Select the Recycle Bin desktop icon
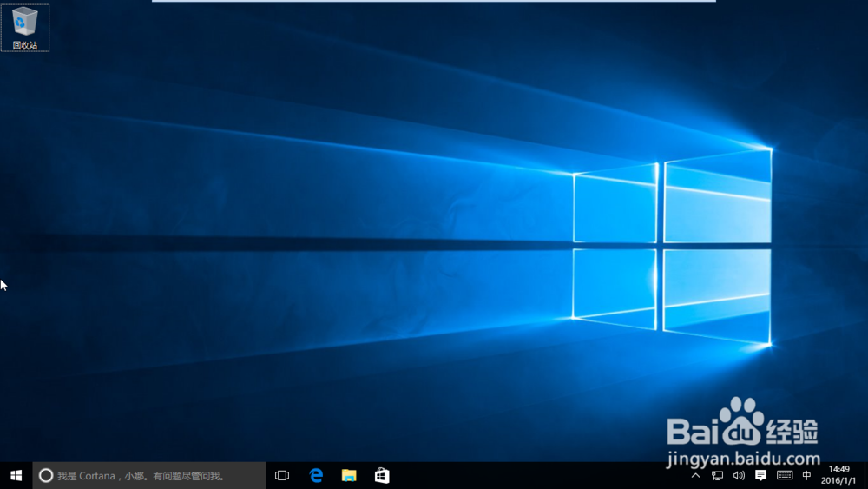The width and height of the screenshot is (868, 489). [25, 28]
